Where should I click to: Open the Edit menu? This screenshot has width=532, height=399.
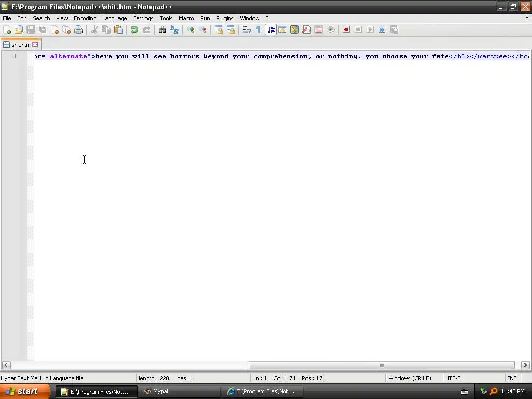[x=22, y=18]
